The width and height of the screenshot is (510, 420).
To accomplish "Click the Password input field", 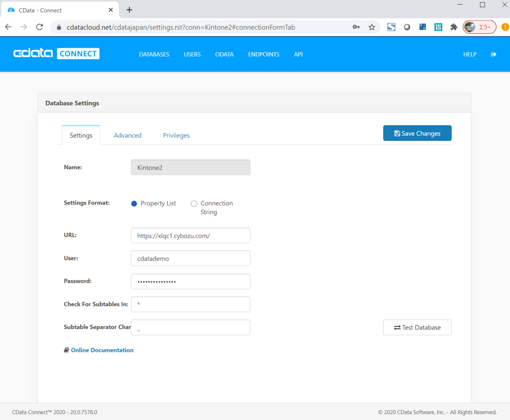I will click(x=190, y=281).
